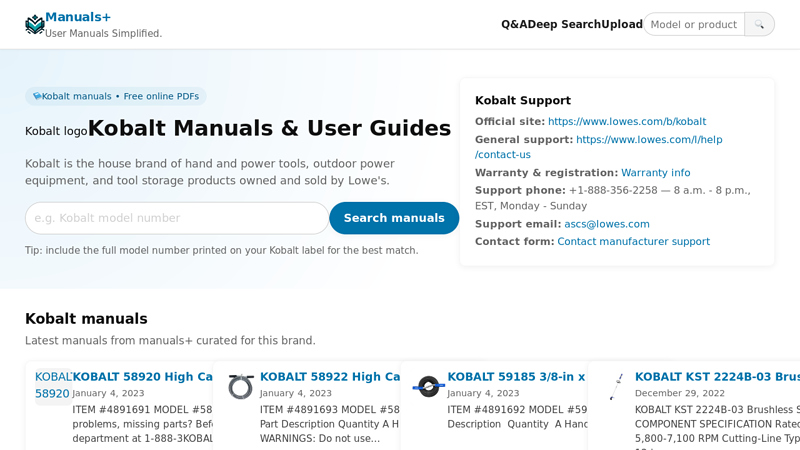Focus the Kobalt model number input field
Image resolution: width=800 pixels, height=450 pixels.
click(x=177, y=218)
